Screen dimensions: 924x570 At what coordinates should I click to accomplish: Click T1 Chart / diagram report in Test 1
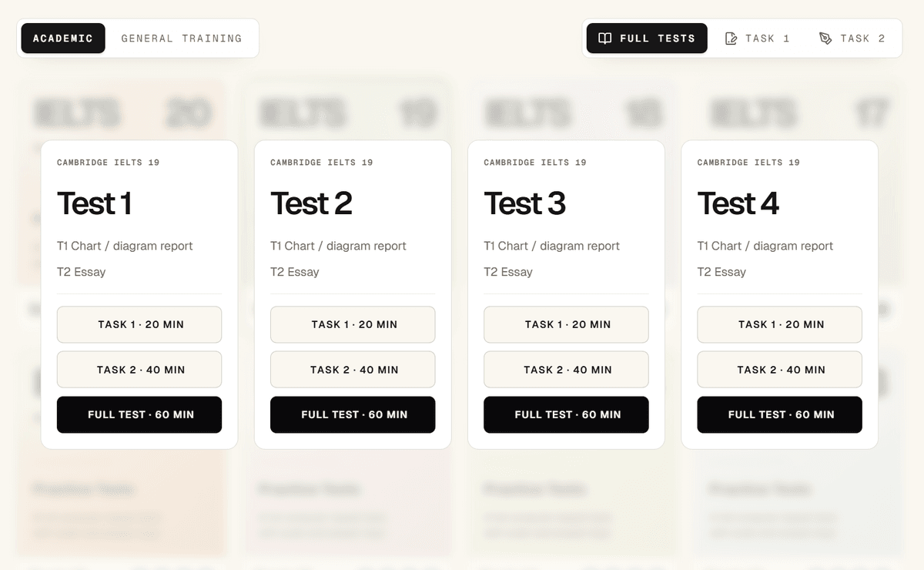tap(125, 246)
